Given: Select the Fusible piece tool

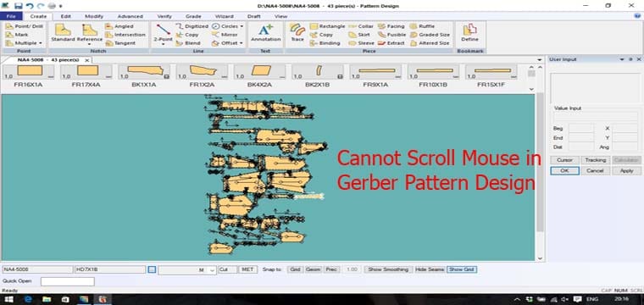Looking at the screenshot, I should tap(392, 35).
